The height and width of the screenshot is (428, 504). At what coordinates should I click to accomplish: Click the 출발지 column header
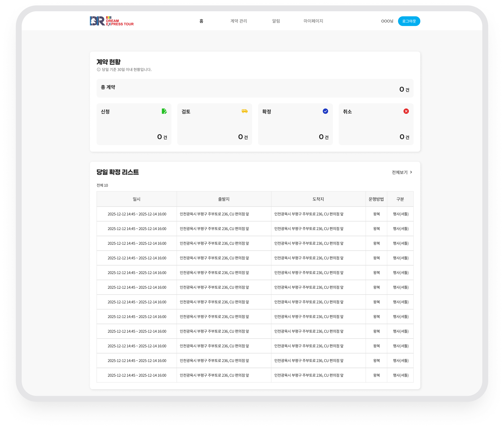tap(224, 199)
